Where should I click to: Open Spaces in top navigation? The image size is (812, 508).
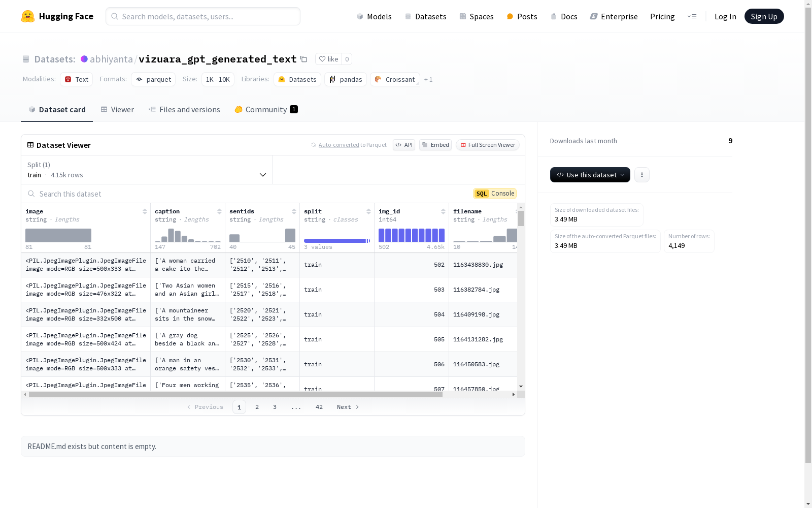477,16
